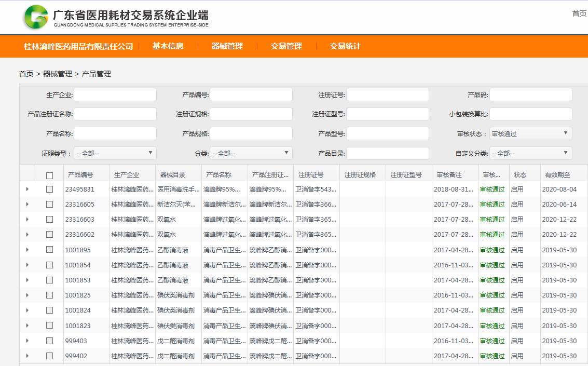Viewport: 588px width, 366px height.
Task: Go to 首页 in the breadcrumb
Action: point(26,74)
